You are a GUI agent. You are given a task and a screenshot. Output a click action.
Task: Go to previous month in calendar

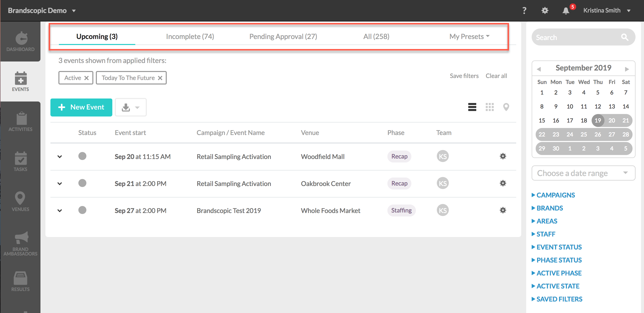pyautogui.click(x=539, y=69)
